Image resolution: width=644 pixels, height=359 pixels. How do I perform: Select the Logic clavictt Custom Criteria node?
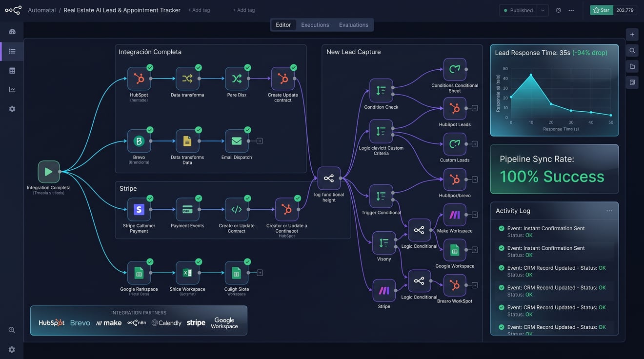click(381, 131)
